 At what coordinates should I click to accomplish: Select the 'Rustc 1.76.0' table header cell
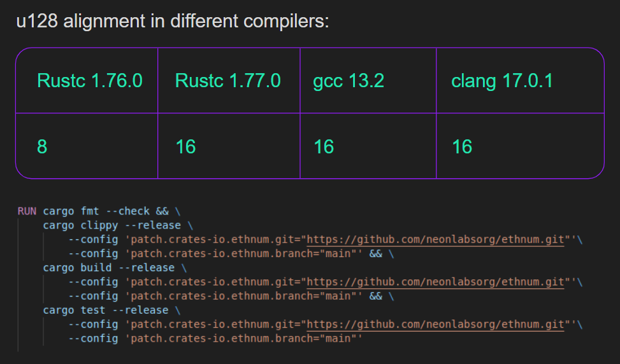87,81
